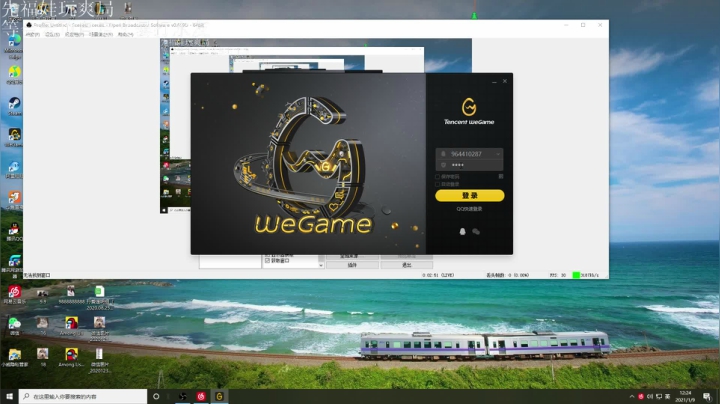Expand the account number dropdown arrow
Screen dimensions: 720x404
click(498, 154)
